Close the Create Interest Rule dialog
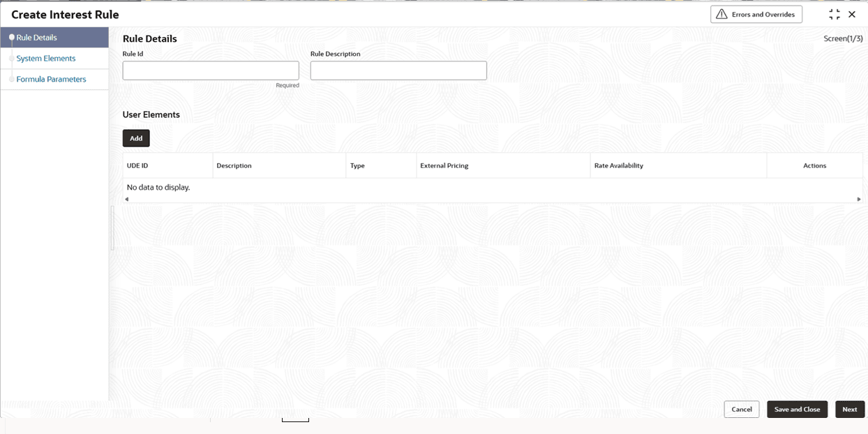 coord(852,14)
